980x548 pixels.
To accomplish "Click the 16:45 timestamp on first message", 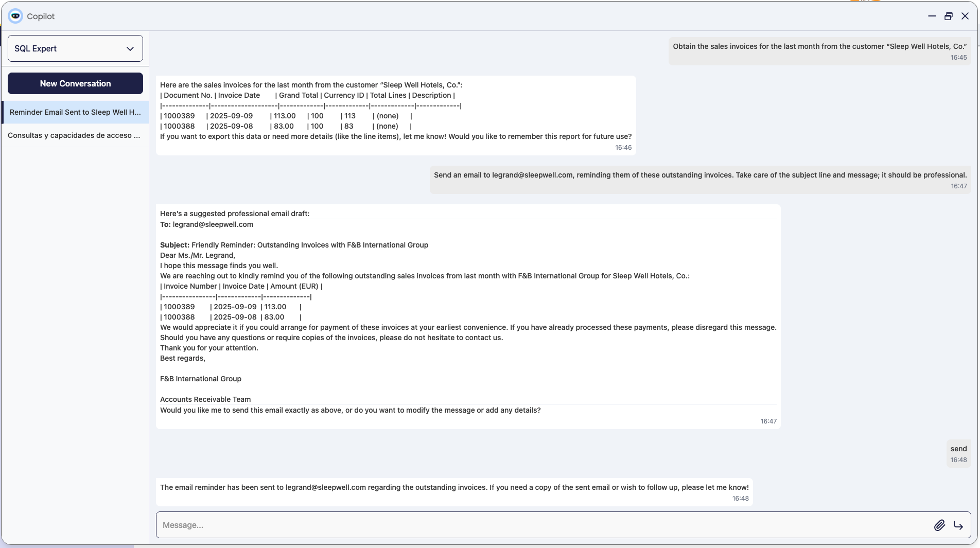I will coord(958,58).
